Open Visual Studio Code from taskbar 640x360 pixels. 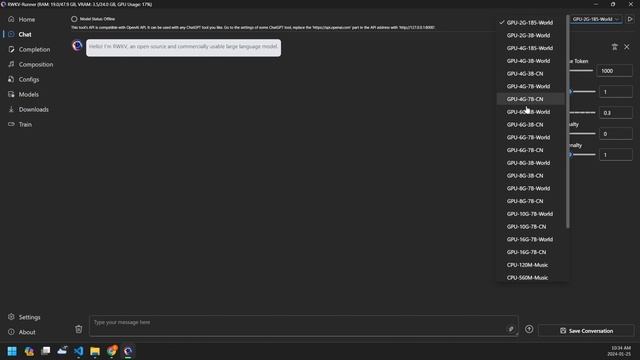78,351
